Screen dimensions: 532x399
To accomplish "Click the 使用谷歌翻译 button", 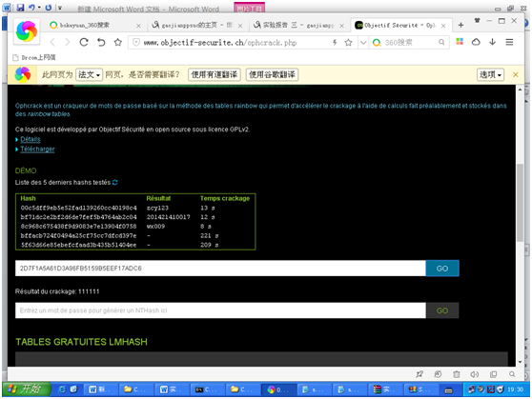I will tap(272, 74).
